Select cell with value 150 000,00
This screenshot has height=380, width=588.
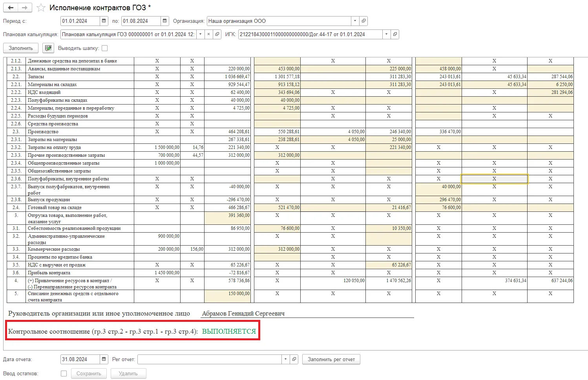pos(228,296)
